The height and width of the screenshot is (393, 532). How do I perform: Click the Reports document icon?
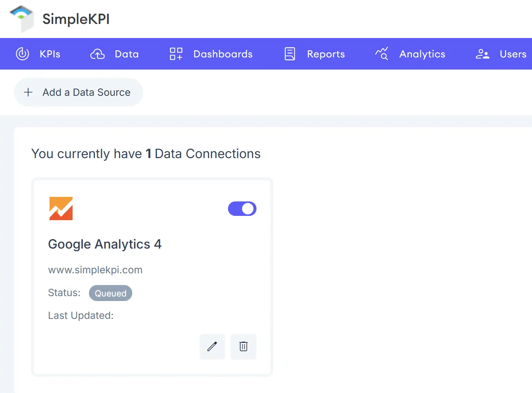290,54
